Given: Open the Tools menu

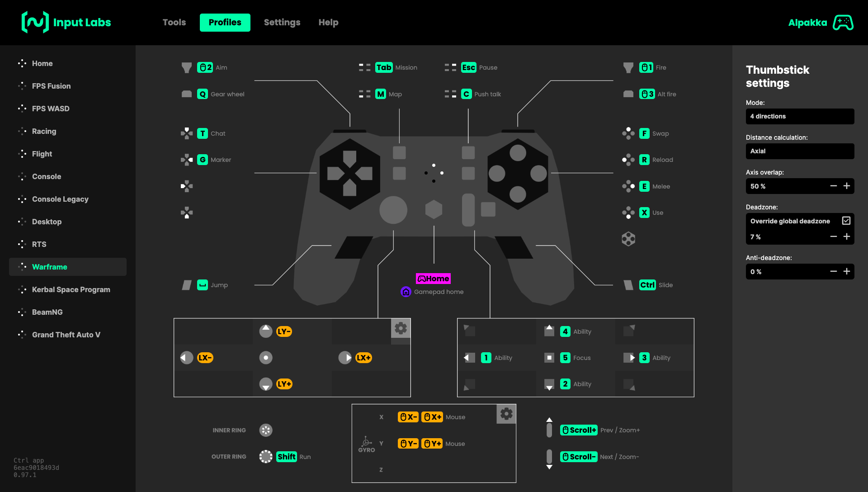Looking at the screenshot, I should (174, 23).
